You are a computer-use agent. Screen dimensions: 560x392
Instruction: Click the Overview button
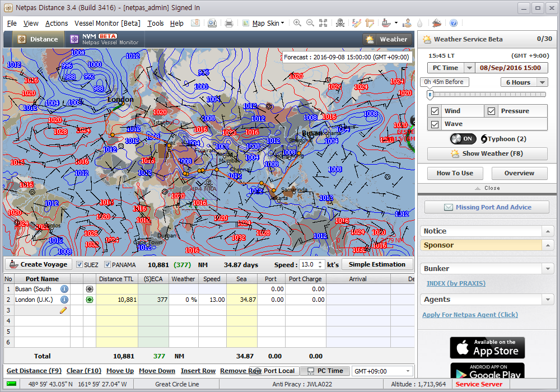(519, 174)
